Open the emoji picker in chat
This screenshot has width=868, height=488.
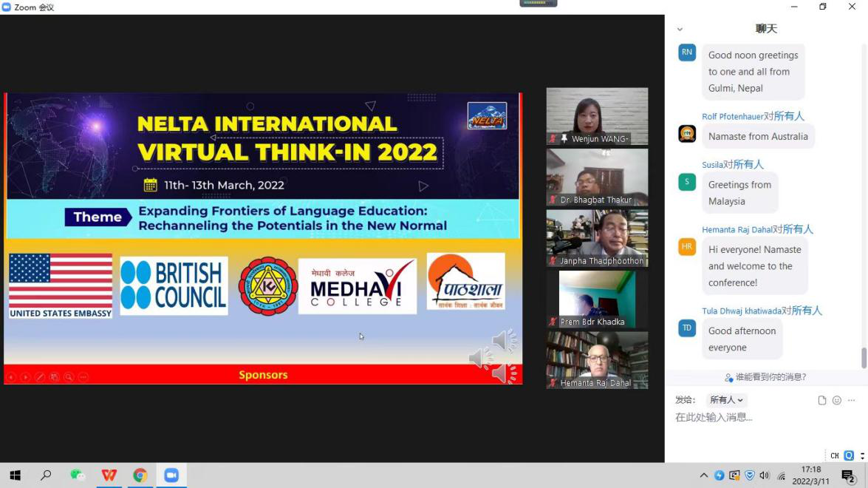coord(837,400)
